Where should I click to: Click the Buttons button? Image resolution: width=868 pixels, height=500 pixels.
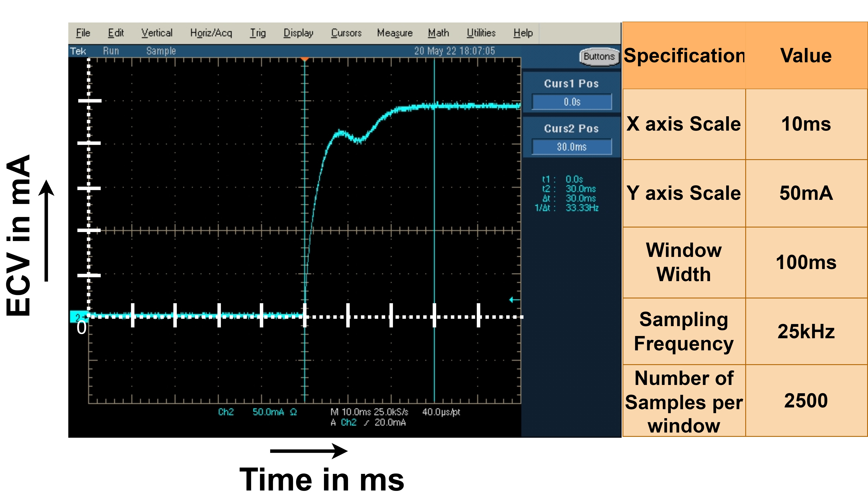(x=599, y=56)
